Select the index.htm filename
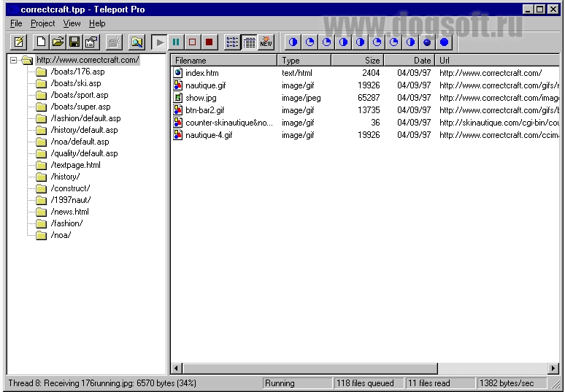 click(201, 73)
